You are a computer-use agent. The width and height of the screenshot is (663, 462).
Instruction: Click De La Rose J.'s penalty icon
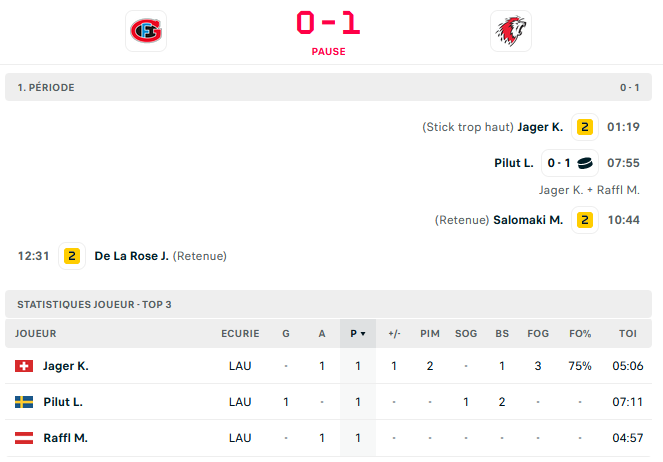pos(72,256)
